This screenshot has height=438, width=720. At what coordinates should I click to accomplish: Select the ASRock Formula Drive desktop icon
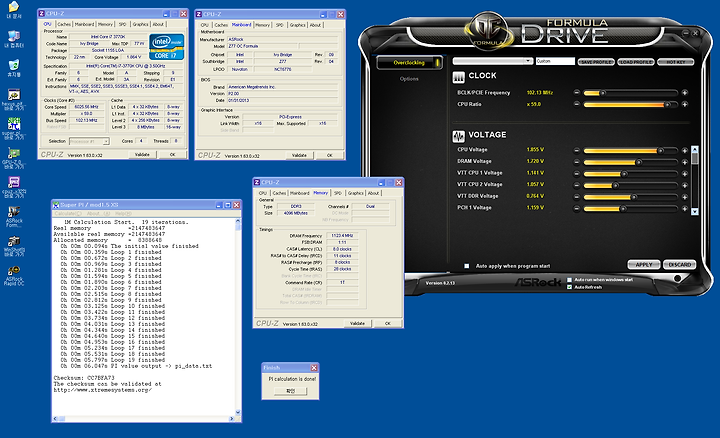point(14,217)
